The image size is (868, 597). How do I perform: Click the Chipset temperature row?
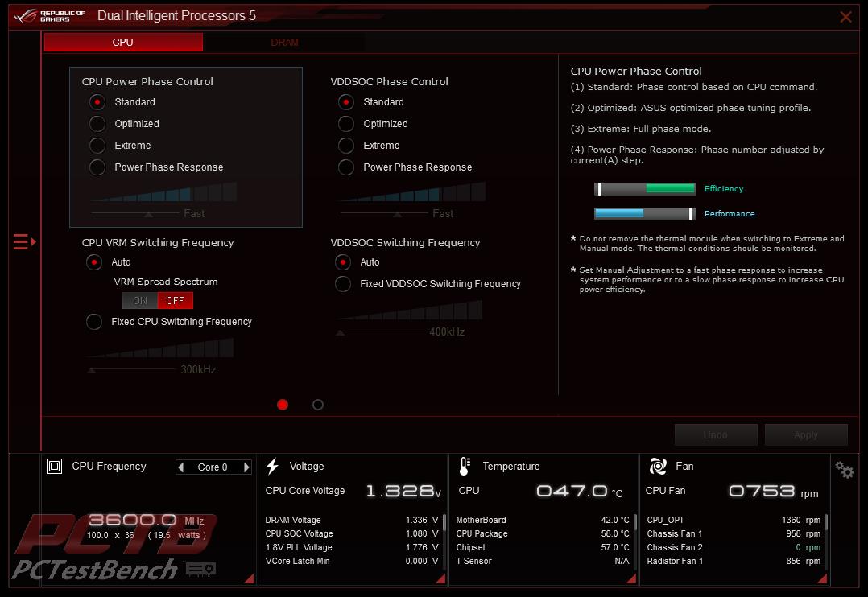click(543, 547)
